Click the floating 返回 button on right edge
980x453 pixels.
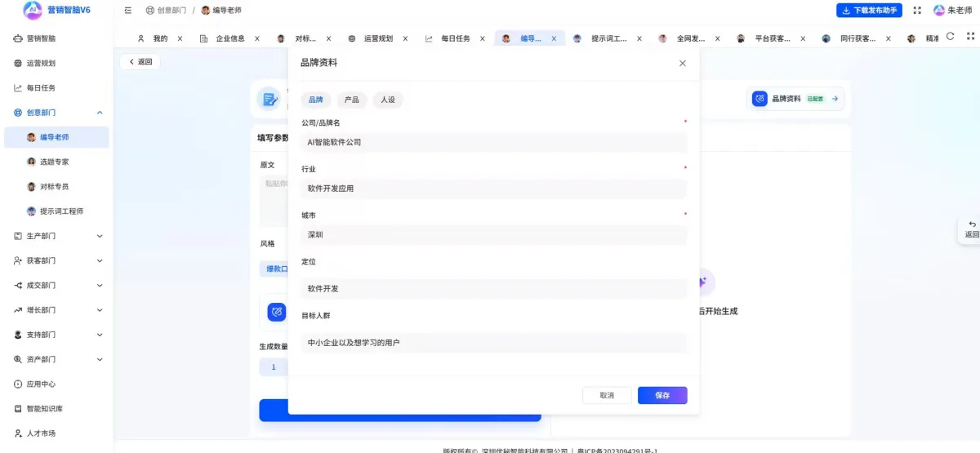coord(971,229)
